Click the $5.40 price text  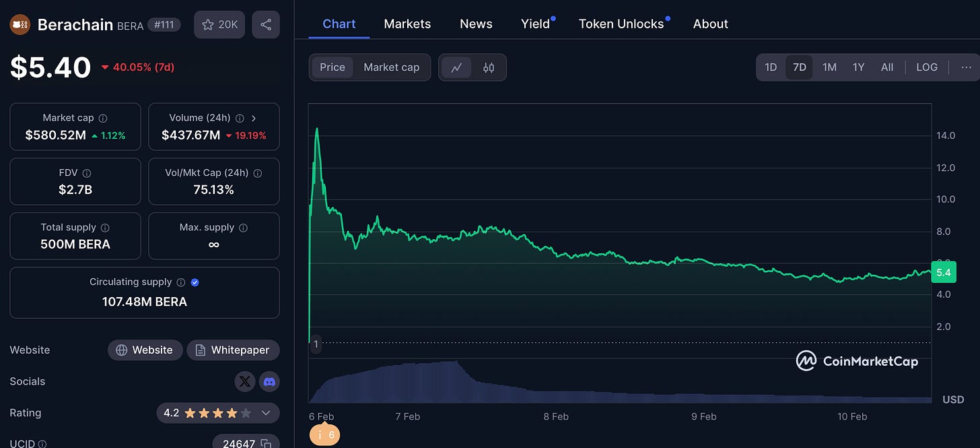click(x=50, y=67)
